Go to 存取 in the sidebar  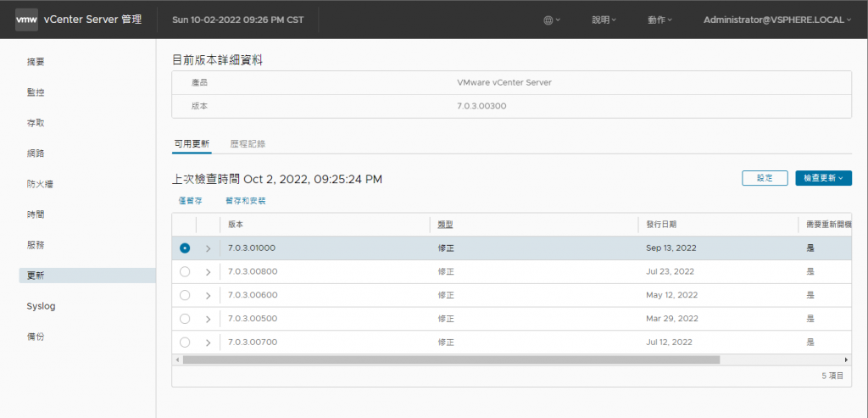tap(36, 123)
